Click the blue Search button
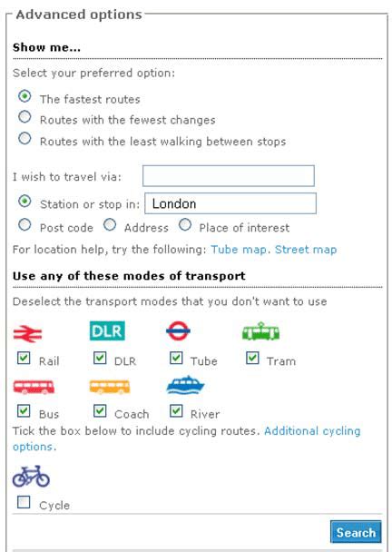Viewport: 392px width, 552px height. (x=356, y=532)
